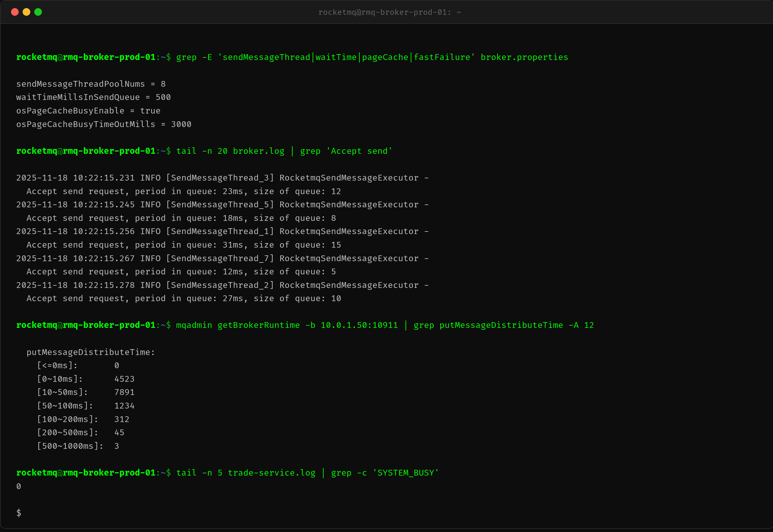Select the [100~200ms] 312 row
Screen dimensions: 773x532
[x=83, y=419]
